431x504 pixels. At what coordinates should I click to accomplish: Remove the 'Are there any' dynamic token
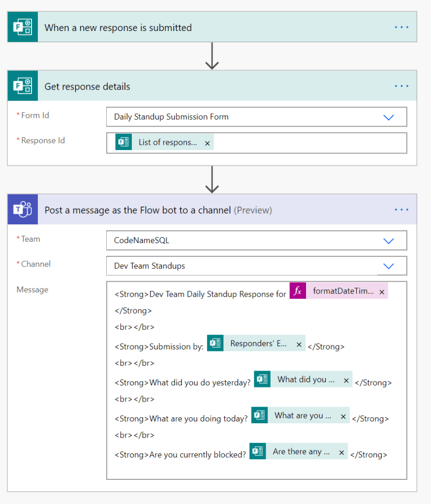[x=341, y=452]
